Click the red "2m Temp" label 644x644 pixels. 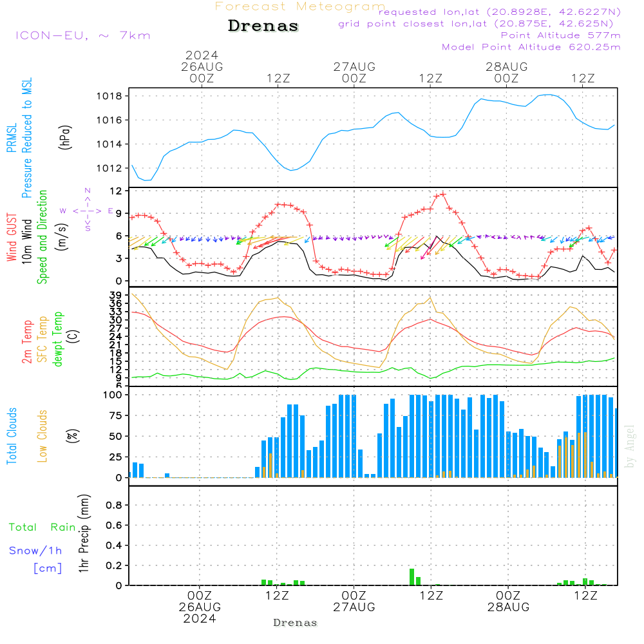tap(26, 342)
